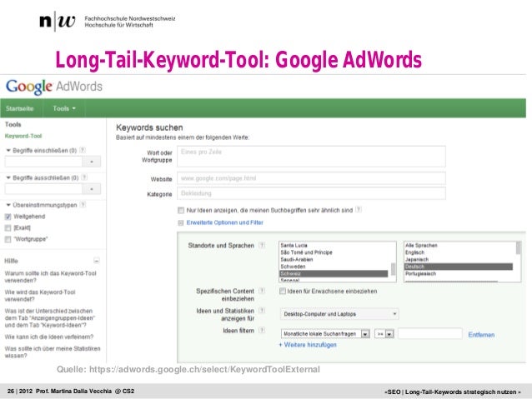
Task: Open help icon beside Spezifischen Content einbeziehen
Action: pyautogui.click(x=262, y=291)
